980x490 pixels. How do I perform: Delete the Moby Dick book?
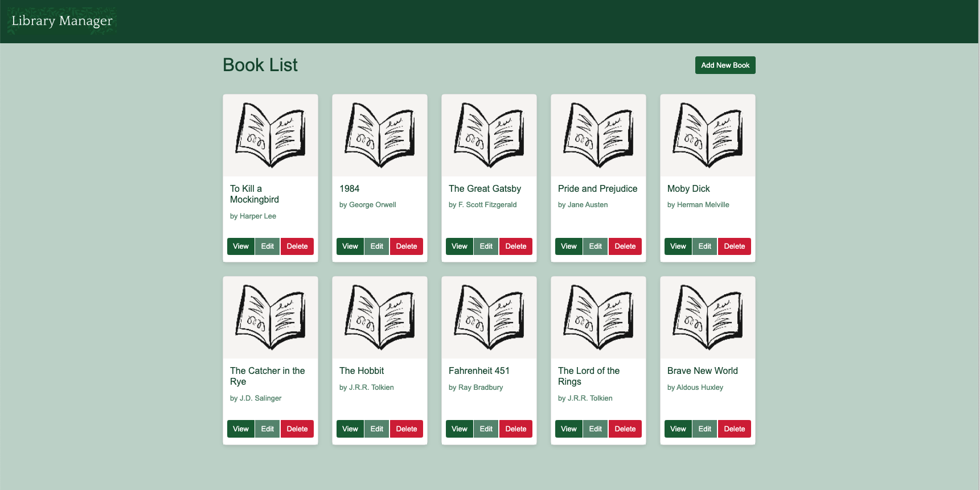[x=734, y=246]
